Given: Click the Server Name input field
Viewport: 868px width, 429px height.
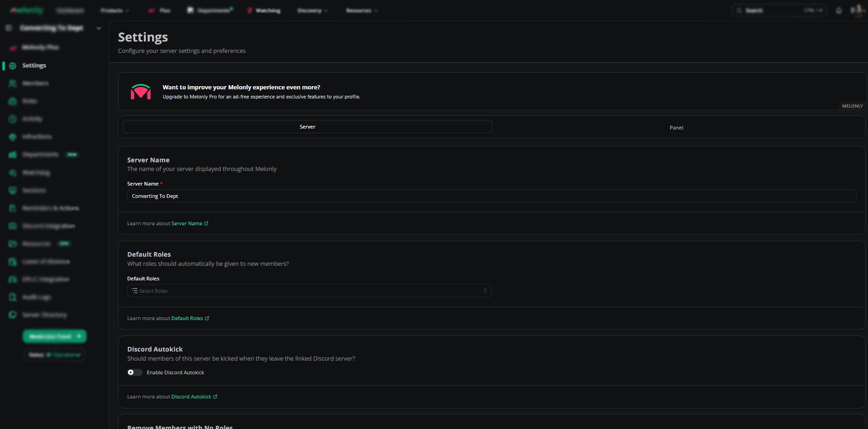Looking at the screenshot, I should [491, 196].
